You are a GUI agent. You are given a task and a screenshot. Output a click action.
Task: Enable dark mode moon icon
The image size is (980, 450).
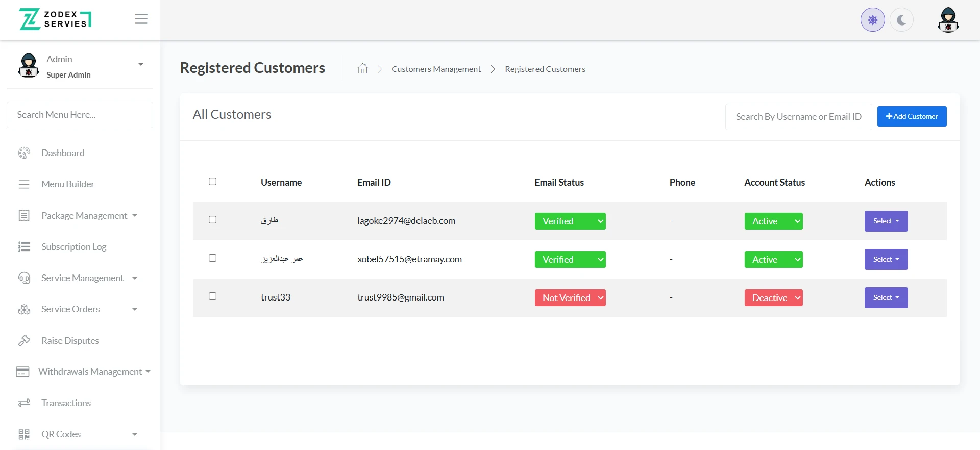point(901,20)
